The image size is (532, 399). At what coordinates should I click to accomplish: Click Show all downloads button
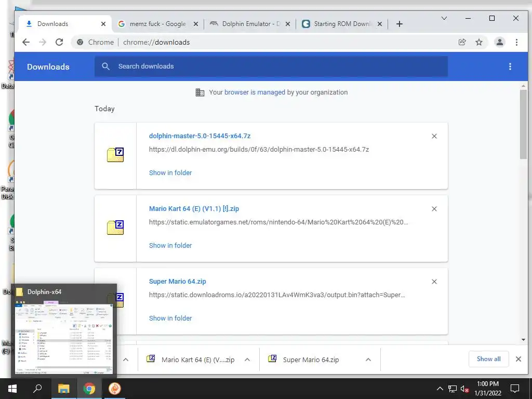[488, 359]
